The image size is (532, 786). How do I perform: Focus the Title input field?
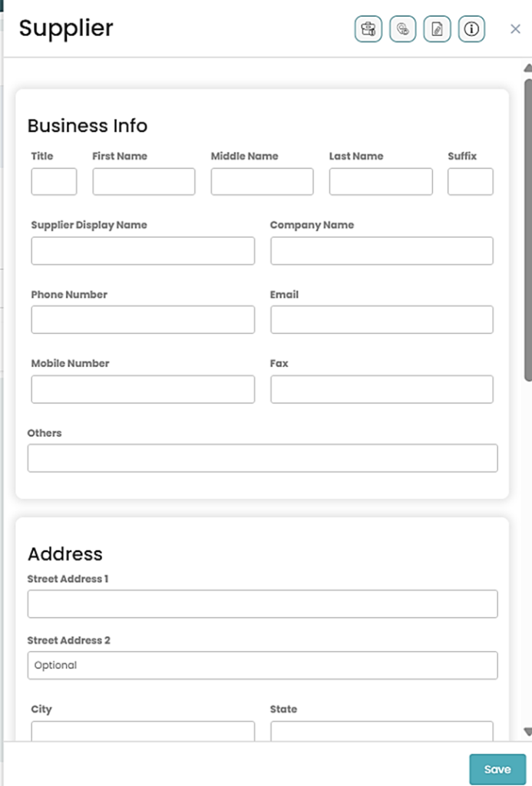[54, 182]
